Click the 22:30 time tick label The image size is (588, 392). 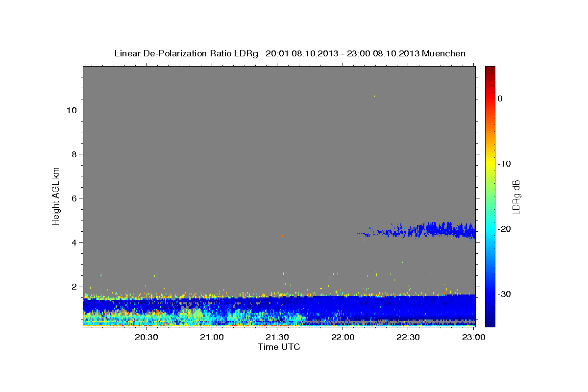408,338
